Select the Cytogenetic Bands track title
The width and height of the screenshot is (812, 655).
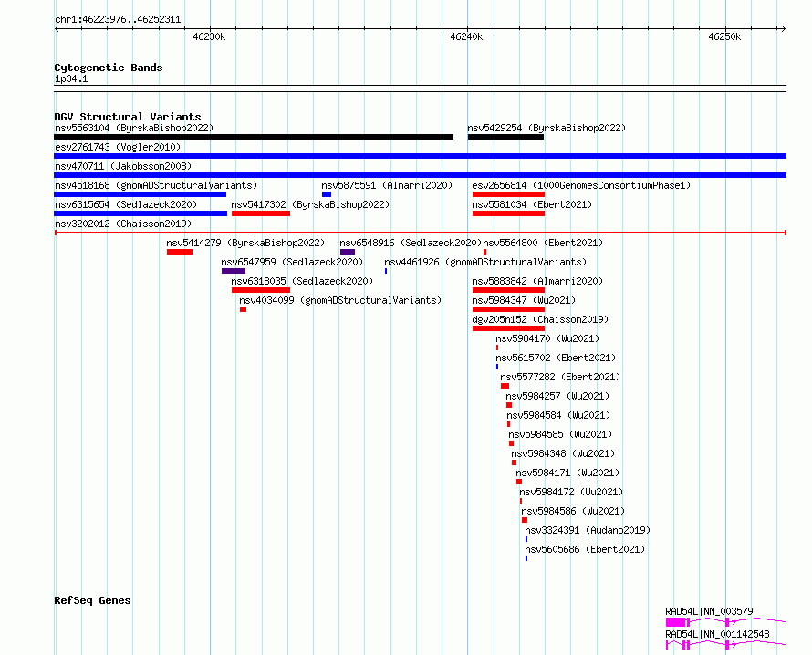point(109,68)
